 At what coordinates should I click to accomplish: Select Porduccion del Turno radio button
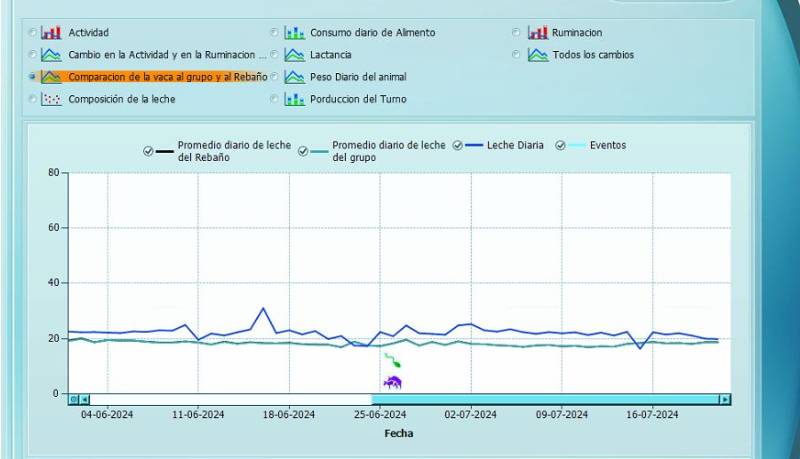coord(274,99)
